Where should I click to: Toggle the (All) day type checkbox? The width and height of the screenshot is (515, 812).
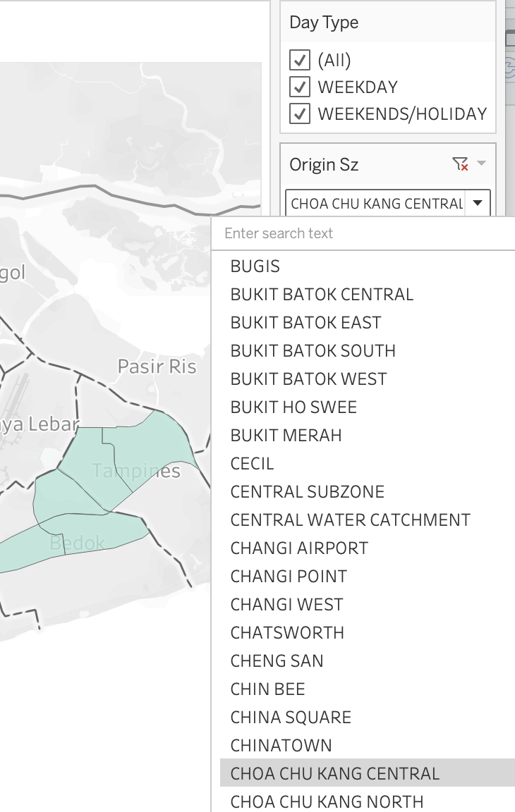300,60
